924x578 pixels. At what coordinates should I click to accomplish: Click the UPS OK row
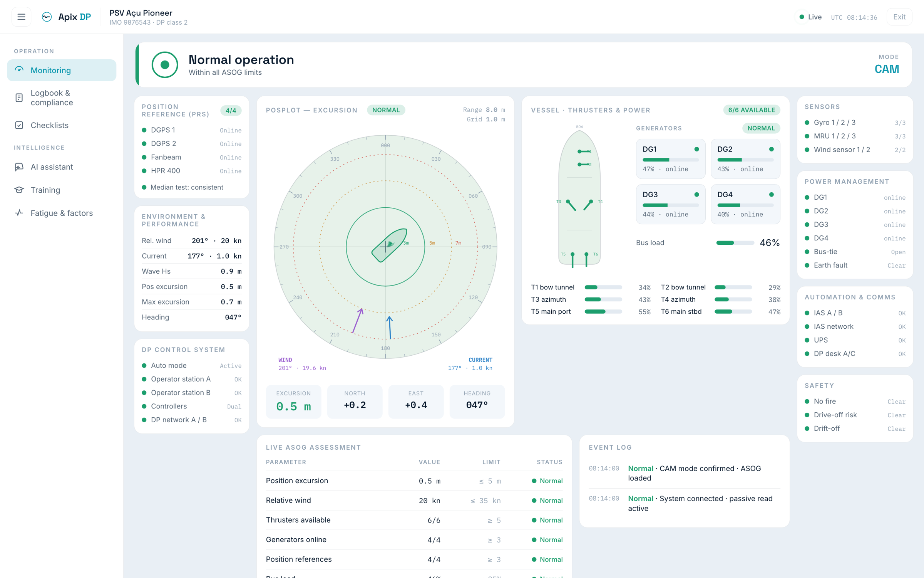855,340
